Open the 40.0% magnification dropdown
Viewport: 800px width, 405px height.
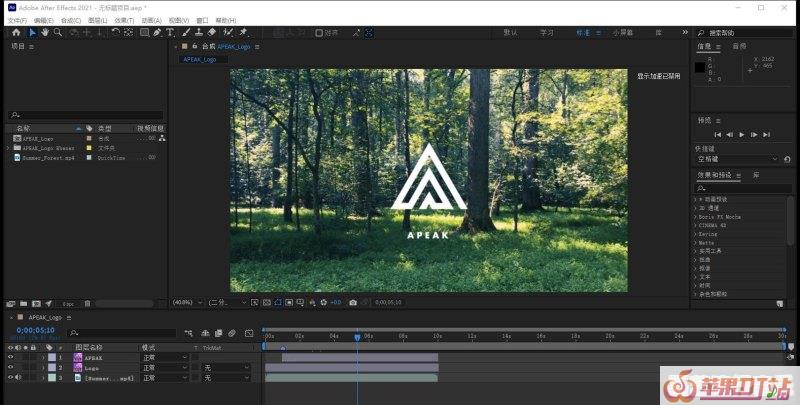click(187, 302)
